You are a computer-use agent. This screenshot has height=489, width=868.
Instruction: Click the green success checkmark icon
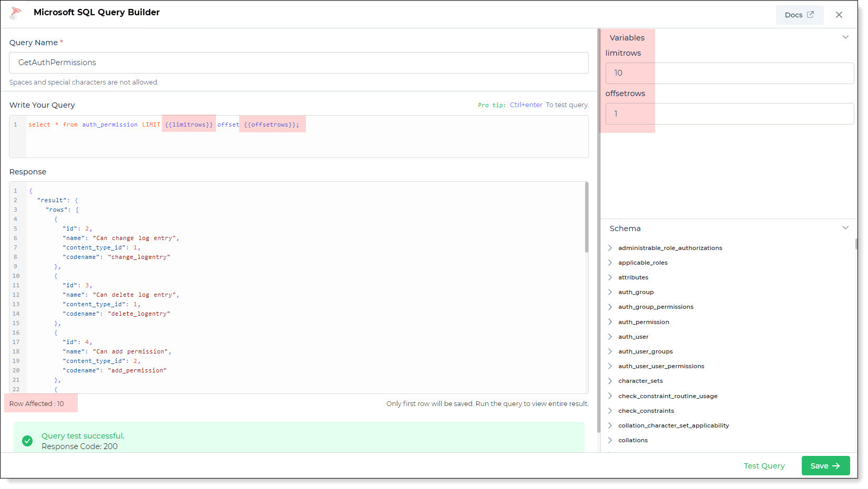coord(27,441)
